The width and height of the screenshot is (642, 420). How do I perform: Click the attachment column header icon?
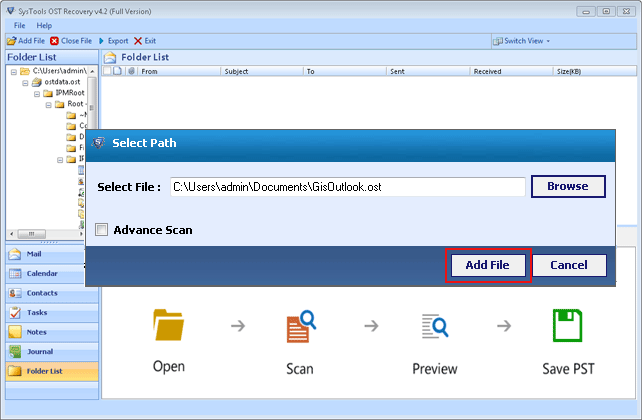click(x=131, y=71)
